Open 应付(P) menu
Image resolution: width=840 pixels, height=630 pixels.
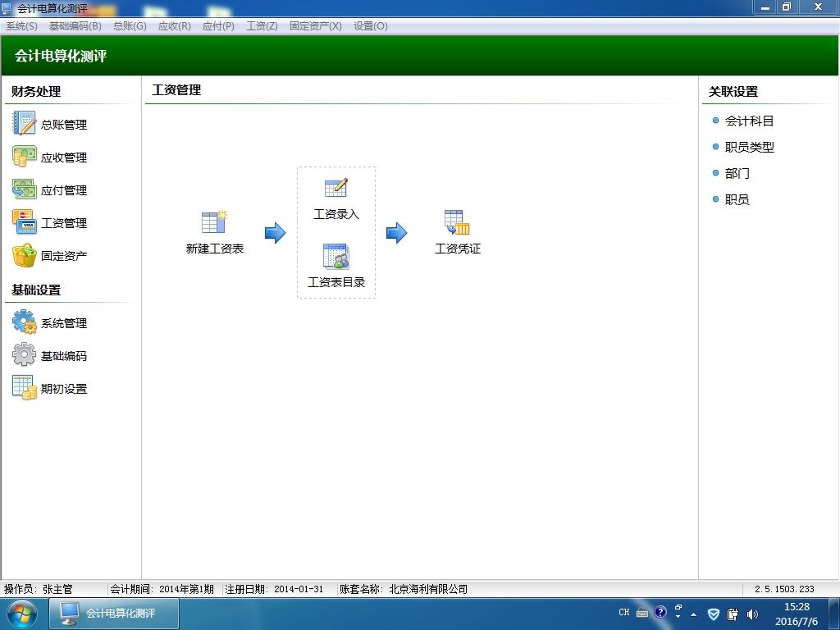[x=218, y=25]
